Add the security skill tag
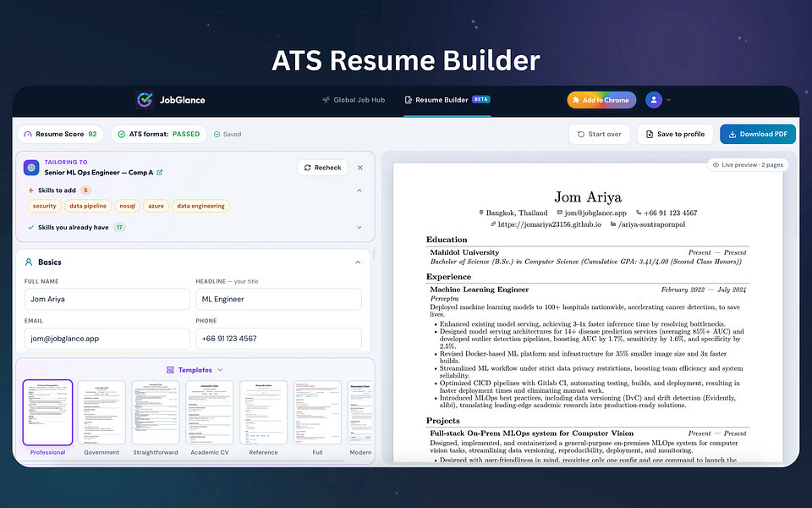The height and width of the screenshot is (508, 812). 44,206
